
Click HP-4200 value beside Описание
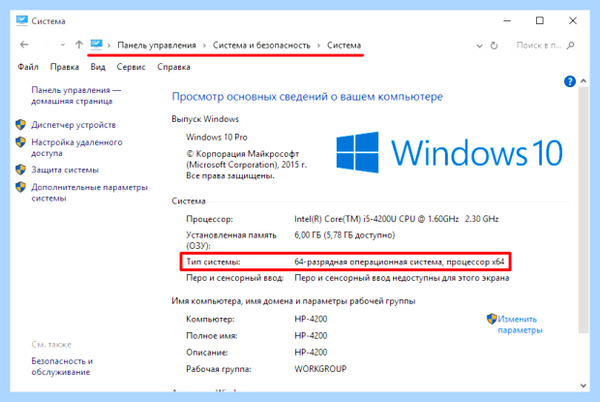click(x=311, y=352)
